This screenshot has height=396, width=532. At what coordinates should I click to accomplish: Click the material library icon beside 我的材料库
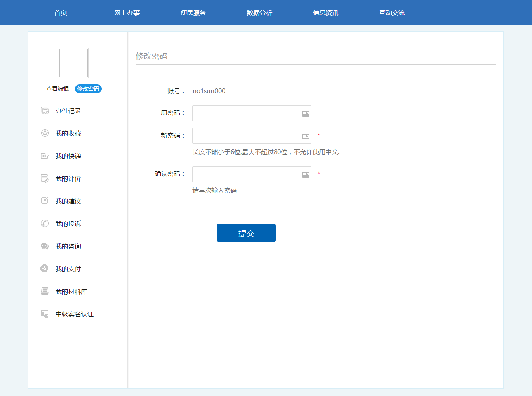45,291
